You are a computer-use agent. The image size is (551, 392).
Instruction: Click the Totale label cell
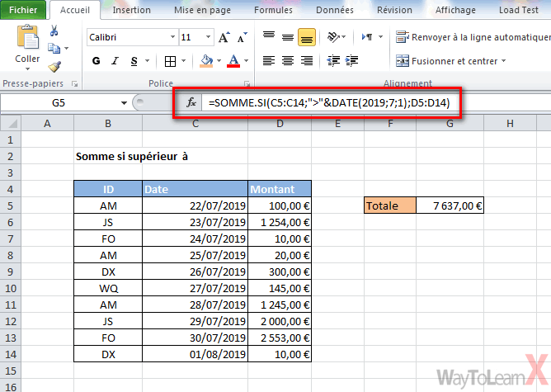coord(390,205)
